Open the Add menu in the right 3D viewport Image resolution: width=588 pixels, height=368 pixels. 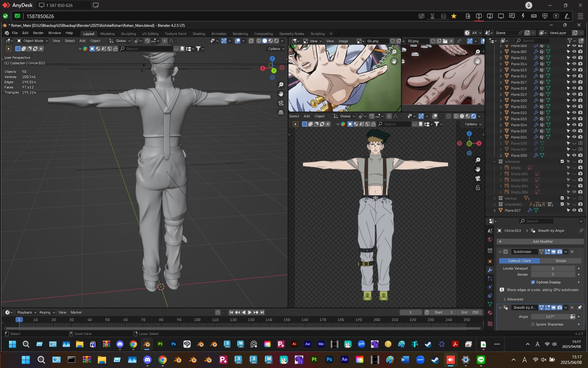point(307,116)
